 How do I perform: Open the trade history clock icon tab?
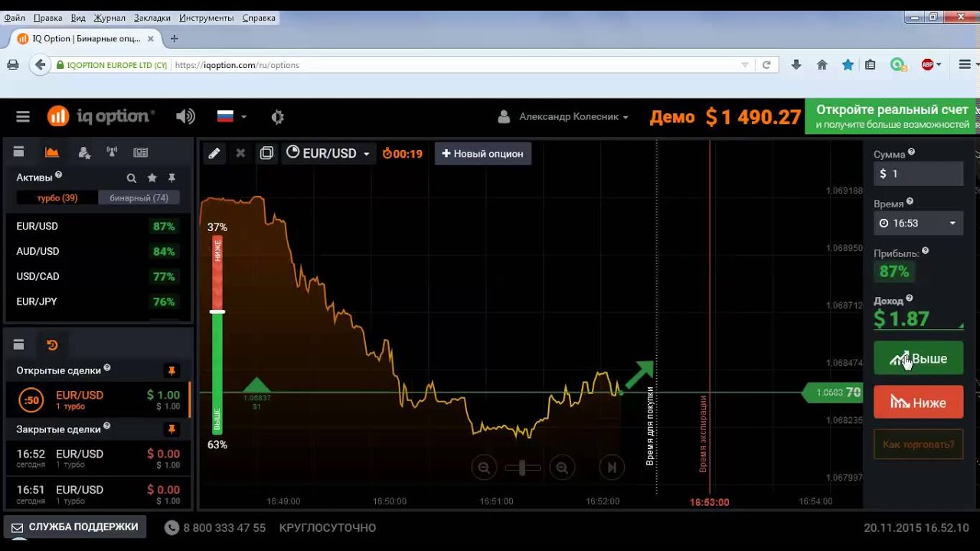point(52,344)
